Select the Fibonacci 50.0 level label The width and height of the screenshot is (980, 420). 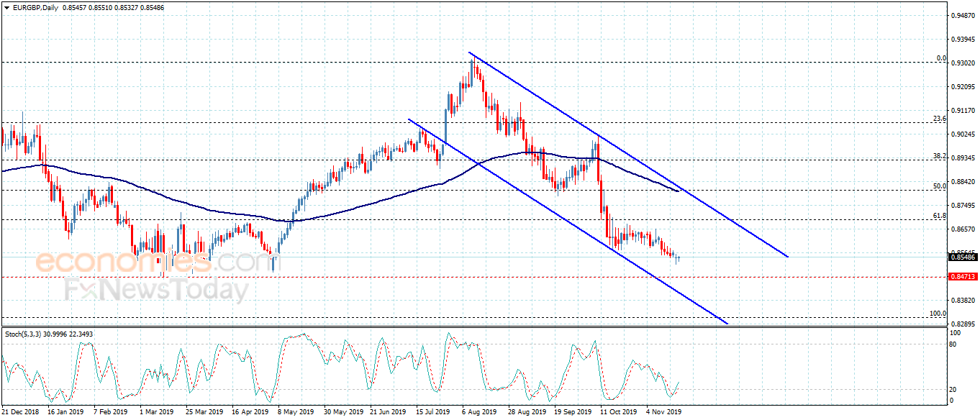tap(939, 186)
